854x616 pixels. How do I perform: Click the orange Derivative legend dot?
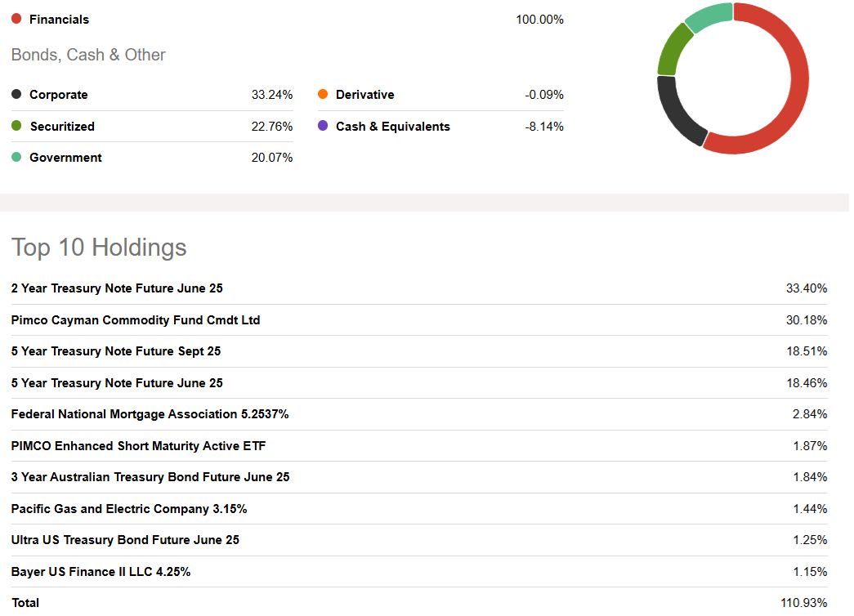(323, 94)
